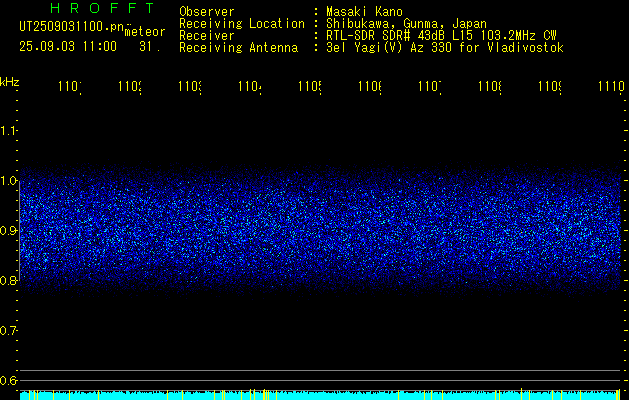Click the timestamp 25.09.03 11:00
The image size is (629, 400).
pos(68,47)
